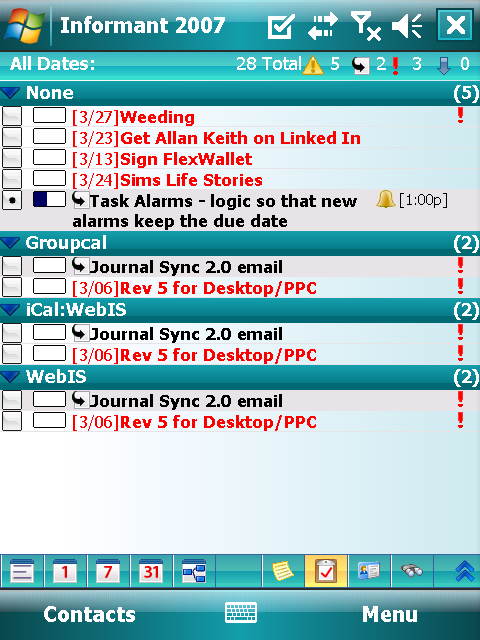Collapse the None category group
This screenshot has width=480, height=640.
[10, 93]
